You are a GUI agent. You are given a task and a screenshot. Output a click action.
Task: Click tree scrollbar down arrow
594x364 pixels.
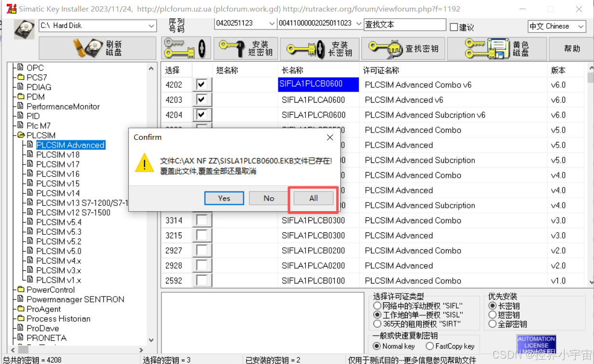pyautogui.click(x=151, y=340)
